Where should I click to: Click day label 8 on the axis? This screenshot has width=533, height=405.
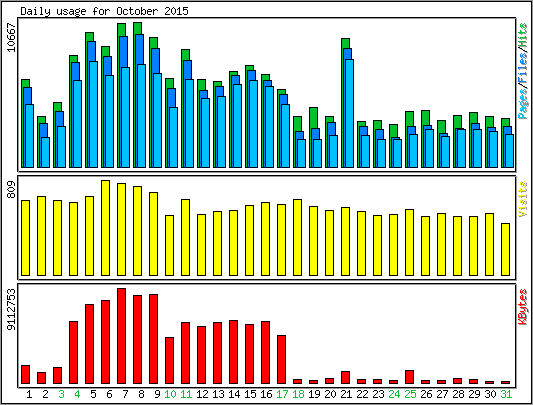click(141, 394)
